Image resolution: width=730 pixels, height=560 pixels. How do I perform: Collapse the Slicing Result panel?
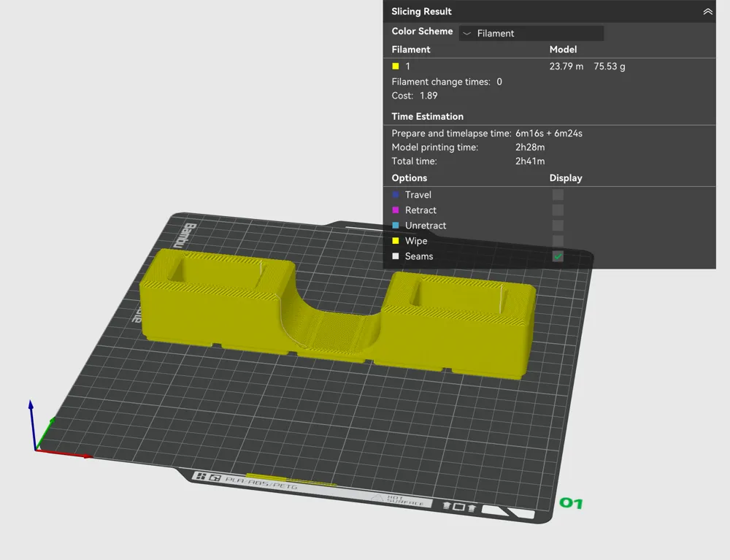(707, 12)
